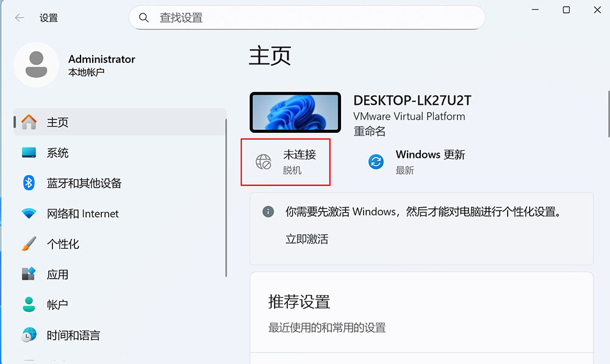Viewport: 610px width, 364px height.
Task: Click the paintbrush personalization icon
Action: (x=29, y=244)
